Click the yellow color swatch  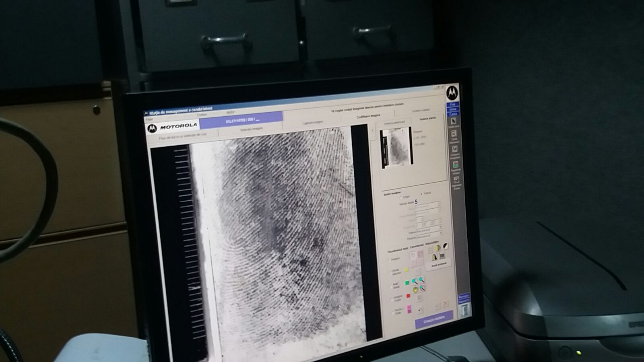(x=406, y=270)
